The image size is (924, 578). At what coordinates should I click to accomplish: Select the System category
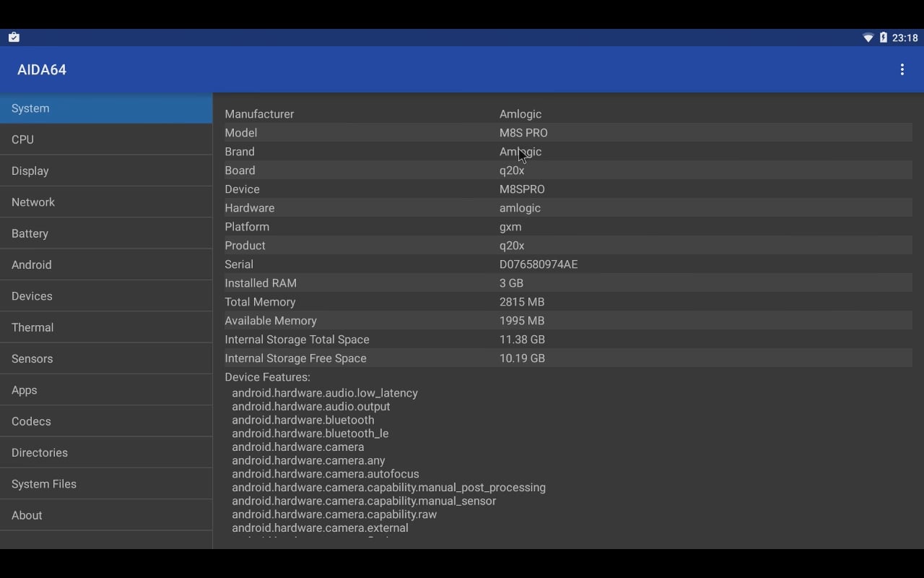[106, 108]
